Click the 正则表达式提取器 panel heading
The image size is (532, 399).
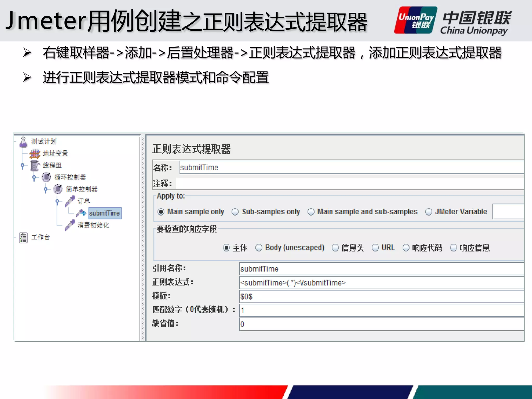pos(191,149)
